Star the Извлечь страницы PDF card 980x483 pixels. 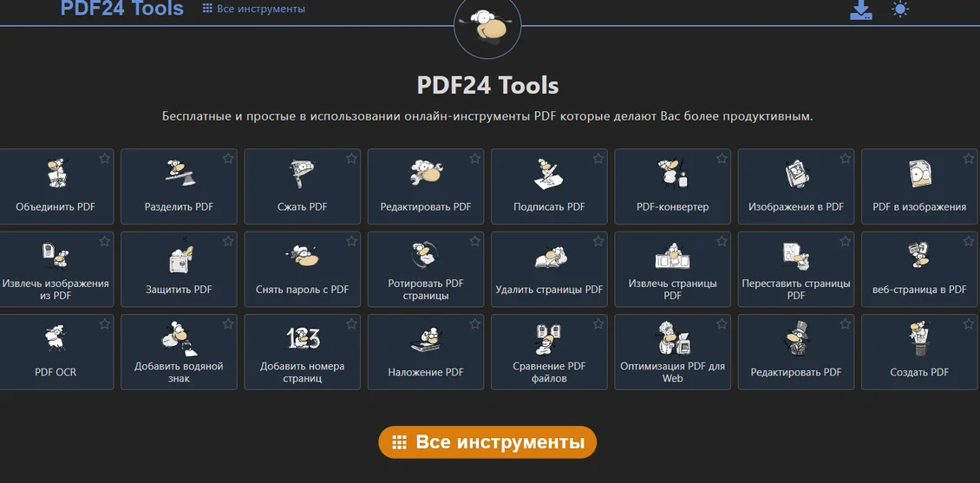click(x=722, y=241)
